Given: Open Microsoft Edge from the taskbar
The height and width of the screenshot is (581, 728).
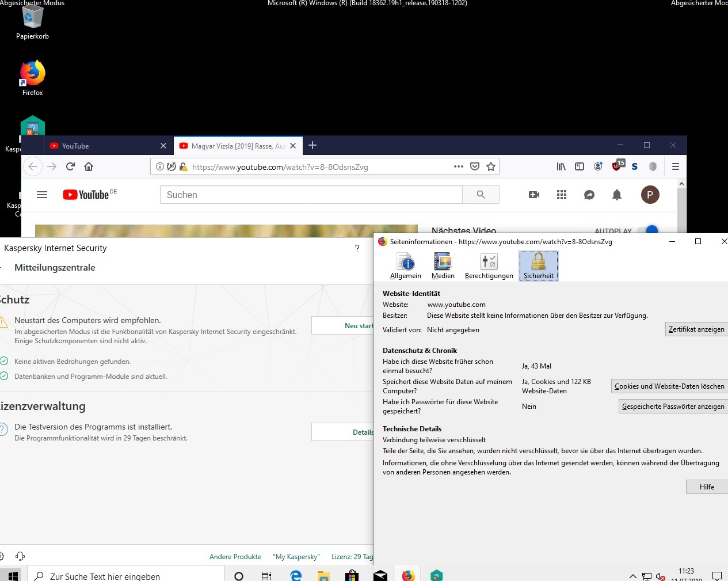Looking at the screenshot, I should click(x=296, y=576).
